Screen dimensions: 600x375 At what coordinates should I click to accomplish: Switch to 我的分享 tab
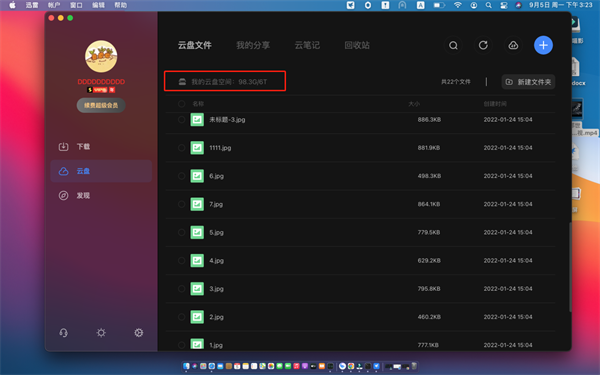253,45
